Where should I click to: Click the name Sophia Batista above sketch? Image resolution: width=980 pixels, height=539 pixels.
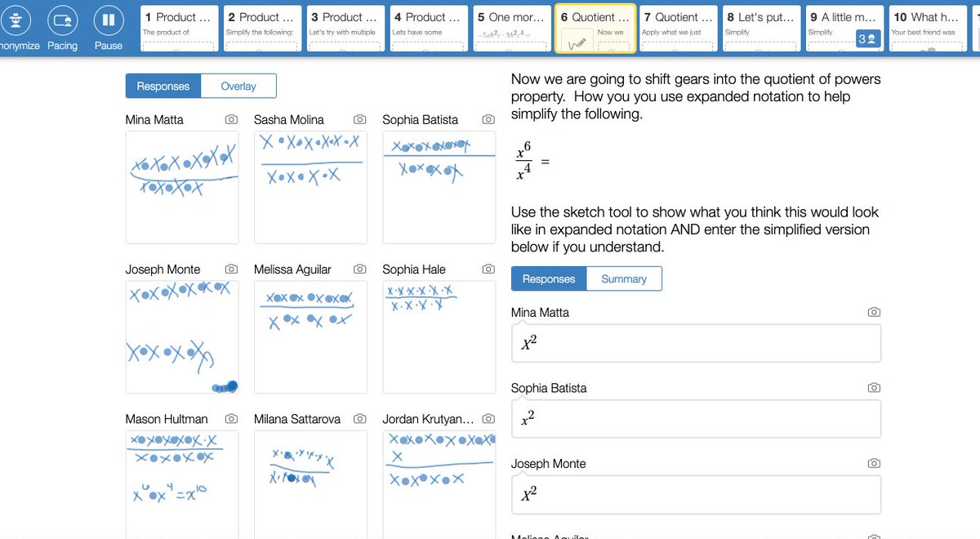coord(421,119)
